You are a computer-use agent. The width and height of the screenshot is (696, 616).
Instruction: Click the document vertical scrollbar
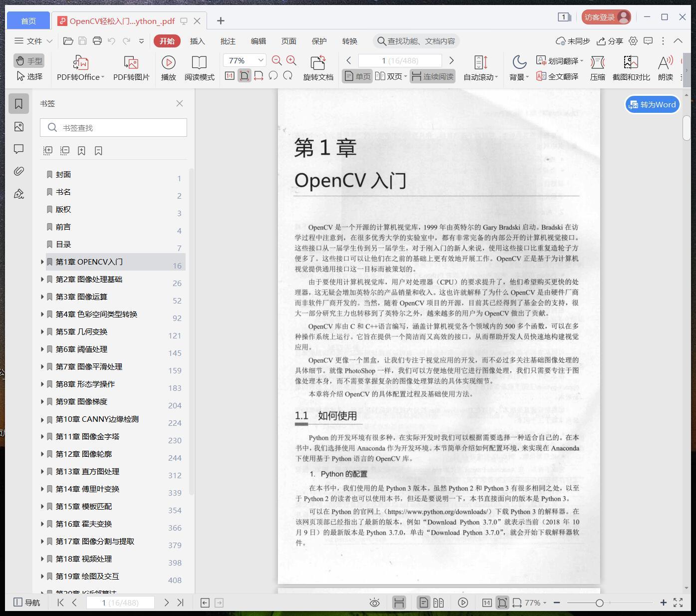point(687,128)
